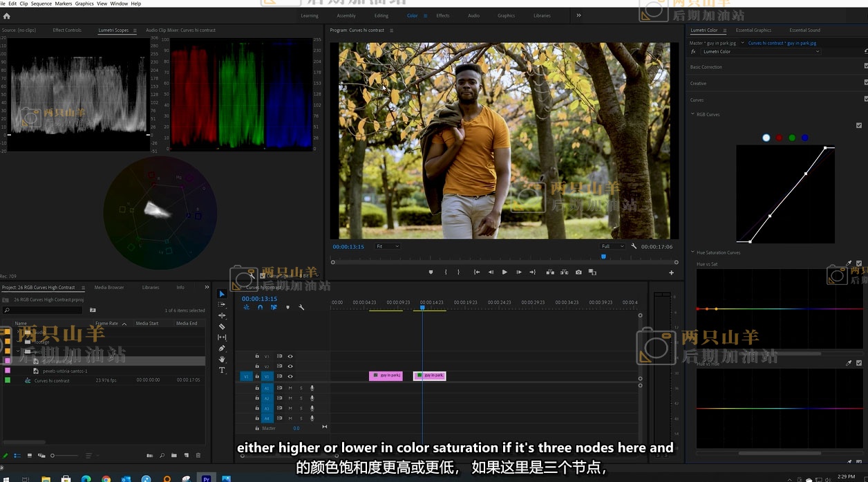
Task: Open the Fit zoom level dropdown
Action: (388, 246)
